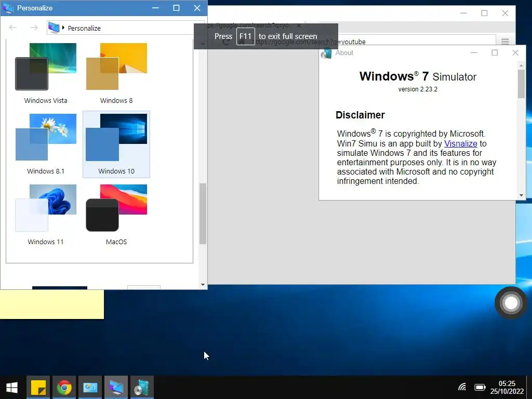
Task: Open the Visnalize link in About
Action: pyautogui.click(x=460, y=143)
